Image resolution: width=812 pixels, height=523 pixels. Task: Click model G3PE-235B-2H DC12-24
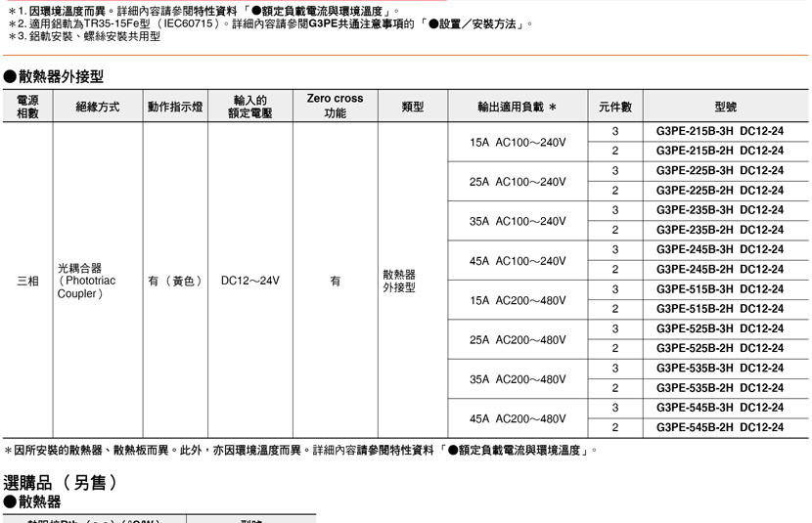pyautogui.click(x=720, y=230)
